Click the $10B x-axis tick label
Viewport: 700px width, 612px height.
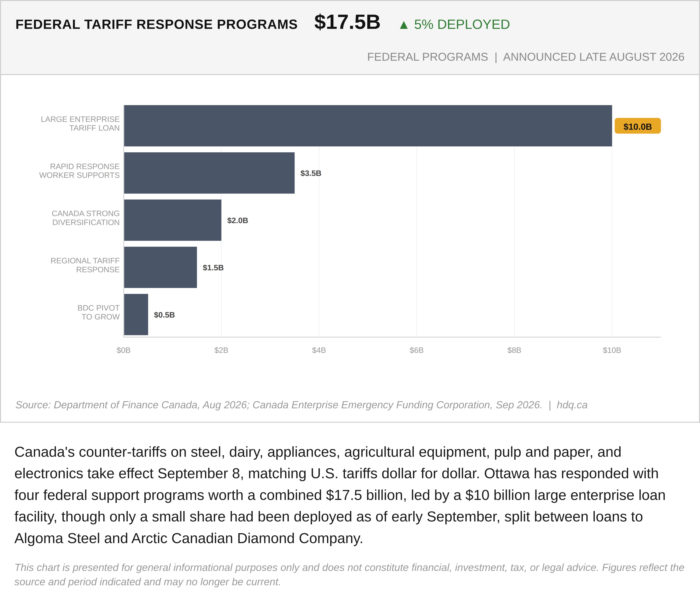tap(612, 350)
